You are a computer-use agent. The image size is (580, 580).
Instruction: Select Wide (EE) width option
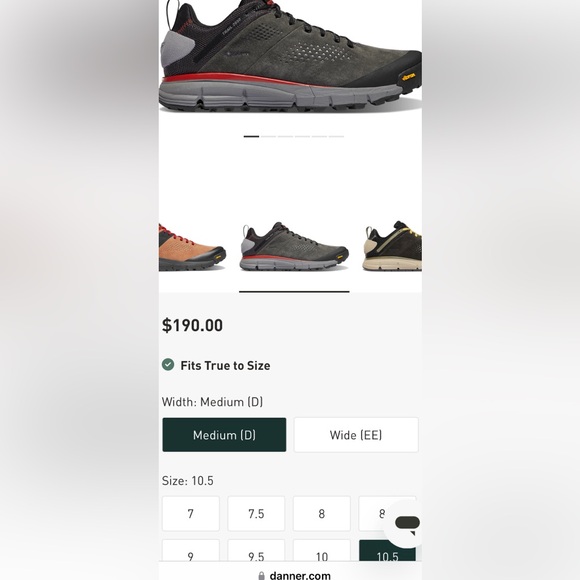tap(356, 435)
